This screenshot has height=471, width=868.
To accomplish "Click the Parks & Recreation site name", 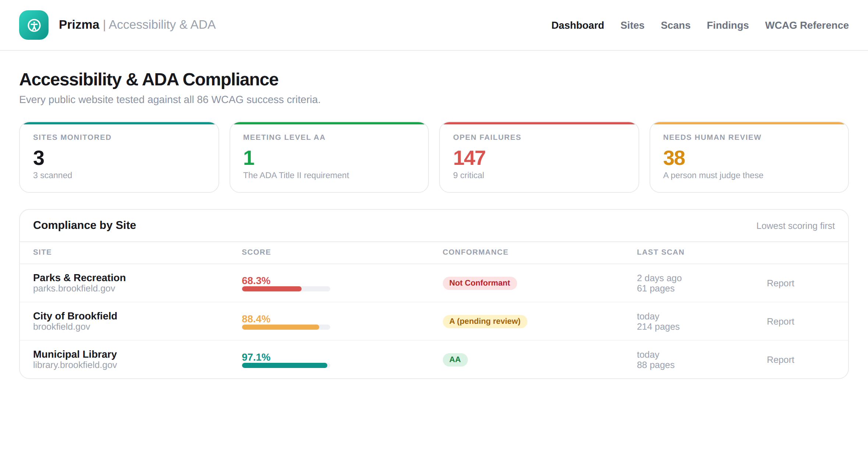I will (79, 278).
